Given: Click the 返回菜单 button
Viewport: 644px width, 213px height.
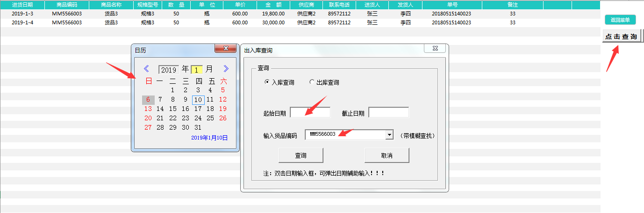Looking at the screenshot, I should coord(620,20).
